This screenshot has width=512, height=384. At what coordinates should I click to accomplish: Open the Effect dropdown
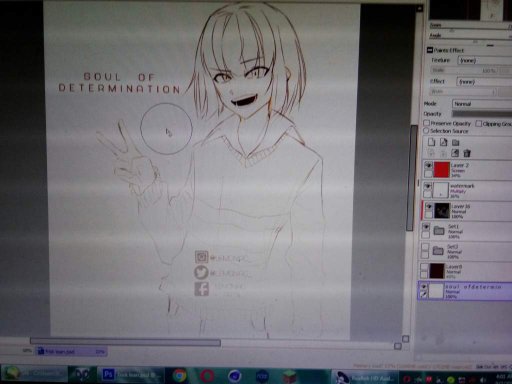click(x=485, y=82)
